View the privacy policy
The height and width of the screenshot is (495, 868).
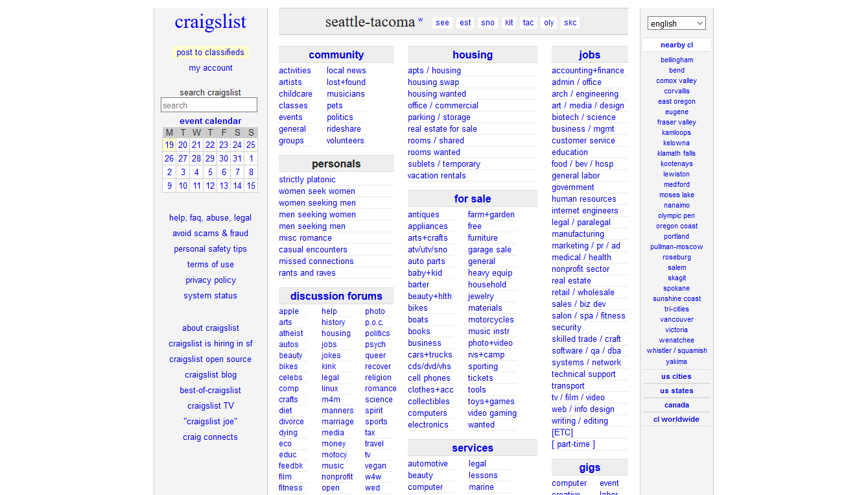210,280
